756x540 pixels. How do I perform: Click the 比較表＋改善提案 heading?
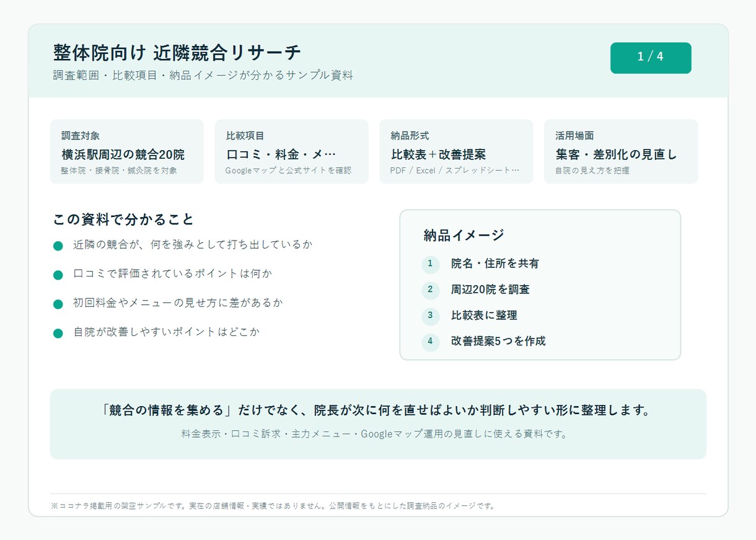[438, 154]
